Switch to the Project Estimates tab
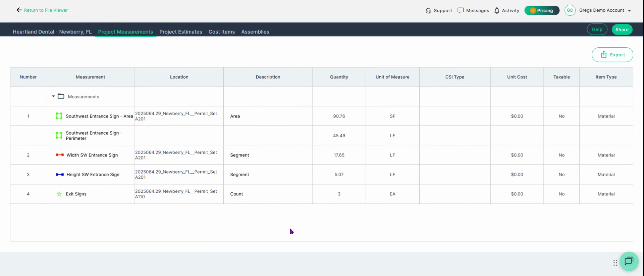Image resolution: width=644 pixels, height=276 pixels. coord(181,32)
